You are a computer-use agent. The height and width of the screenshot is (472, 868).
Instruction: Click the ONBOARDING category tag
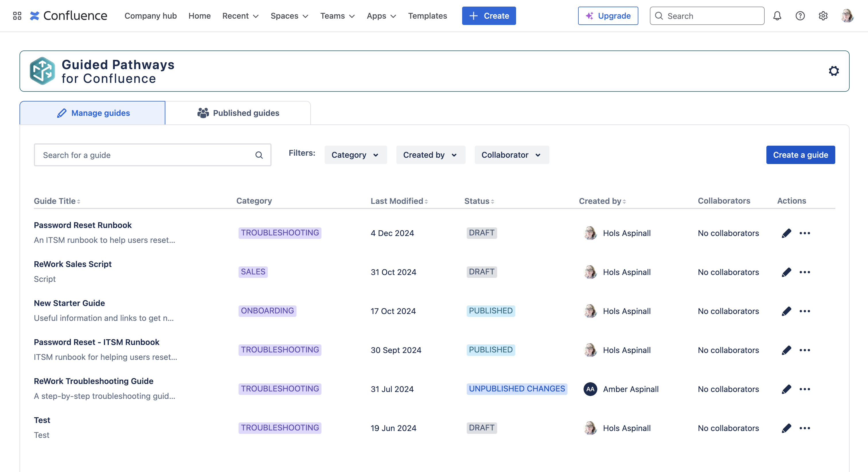[x=267, y=311]
